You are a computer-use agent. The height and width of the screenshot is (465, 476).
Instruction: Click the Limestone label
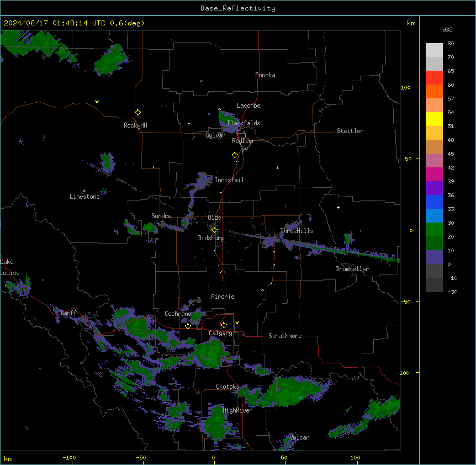84,197
